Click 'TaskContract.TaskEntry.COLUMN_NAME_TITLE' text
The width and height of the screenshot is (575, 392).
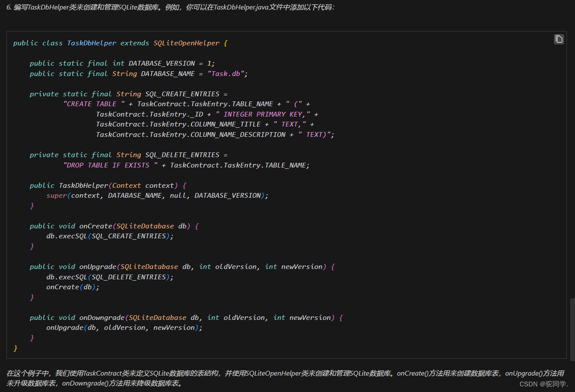tap(178, 124)
